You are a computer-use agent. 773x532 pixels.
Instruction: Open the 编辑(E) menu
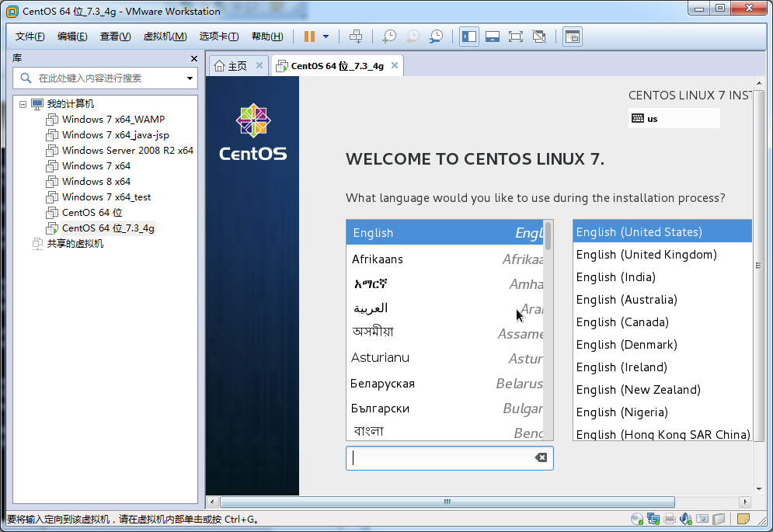72,37
